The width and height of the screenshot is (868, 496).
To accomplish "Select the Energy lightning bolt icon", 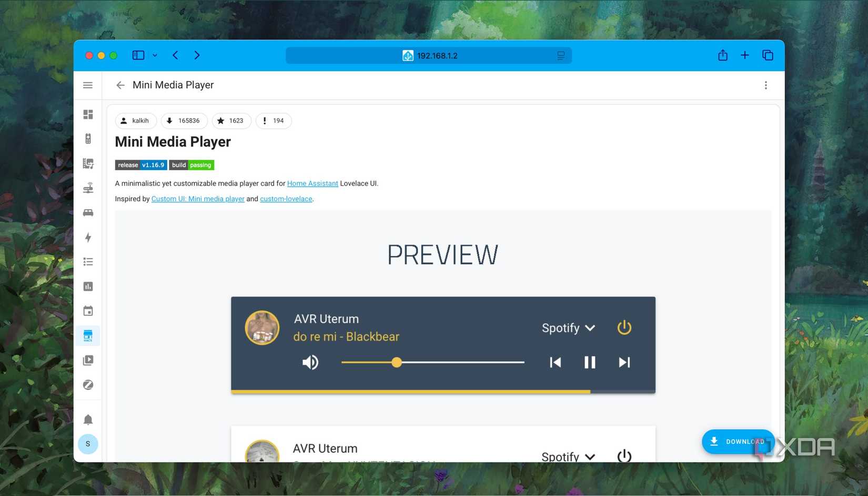I will point(88,238).
